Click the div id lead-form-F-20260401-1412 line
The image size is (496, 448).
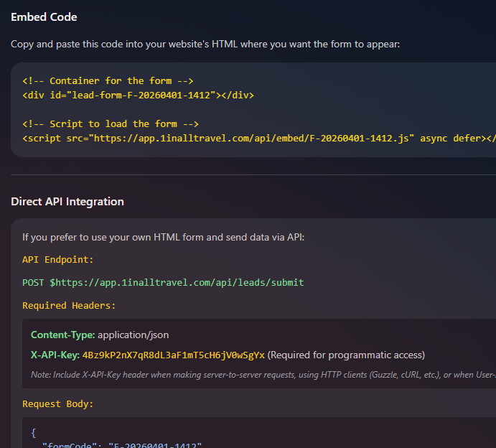139,95
